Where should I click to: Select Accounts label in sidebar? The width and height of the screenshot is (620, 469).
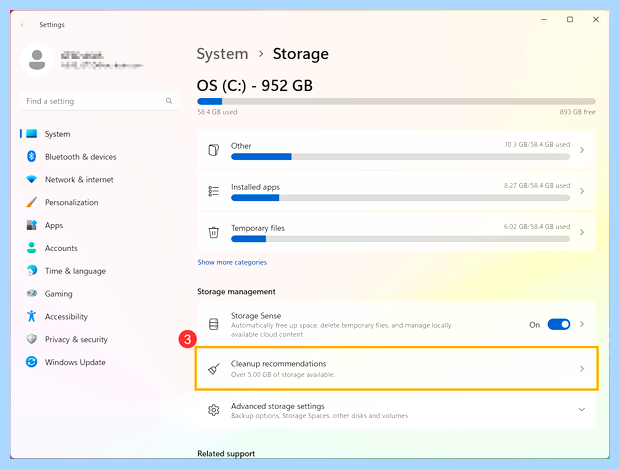[x=61, y=248]
